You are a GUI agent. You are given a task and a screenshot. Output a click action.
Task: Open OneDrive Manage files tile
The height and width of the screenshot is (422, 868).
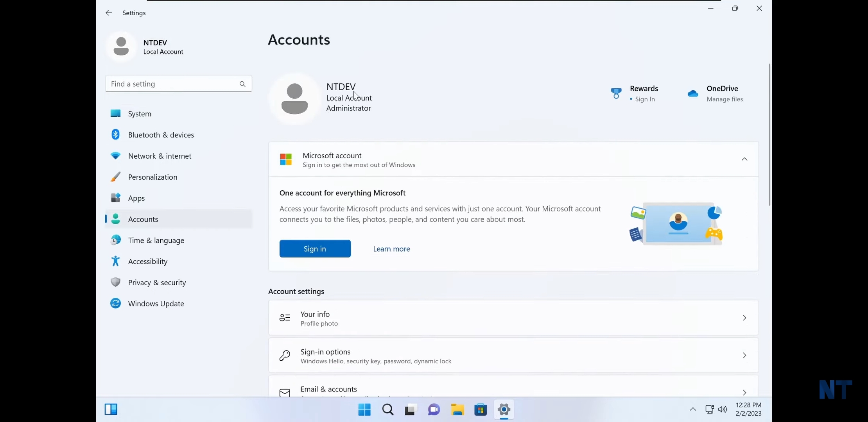716,94
